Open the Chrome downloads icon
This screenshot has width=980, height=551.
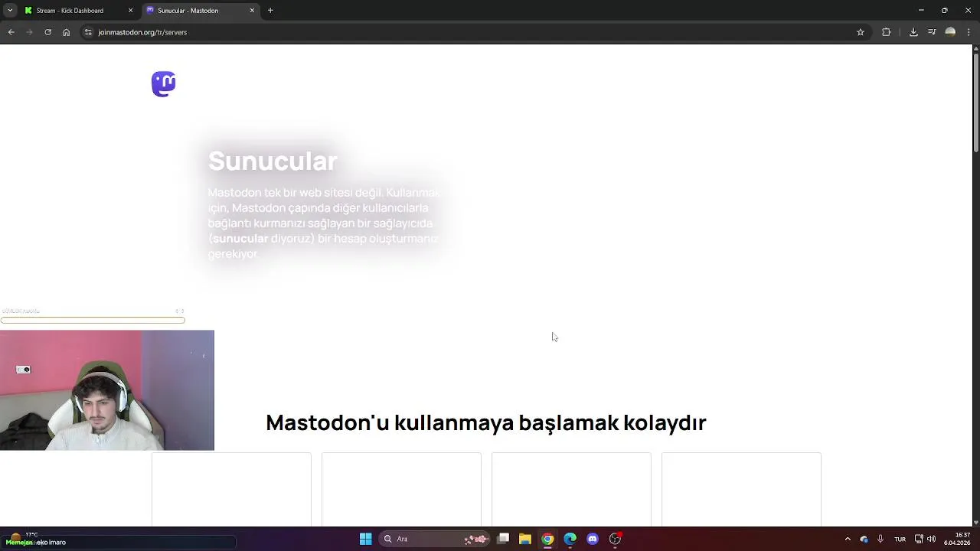pyautogui.click(x=913, y=32)
